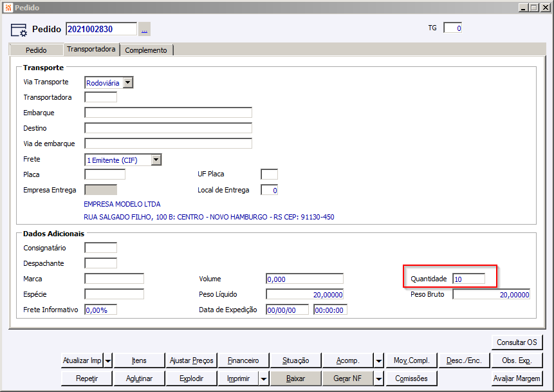
Task: Click the Aglutinar button
Action: (x=139, y=378)
